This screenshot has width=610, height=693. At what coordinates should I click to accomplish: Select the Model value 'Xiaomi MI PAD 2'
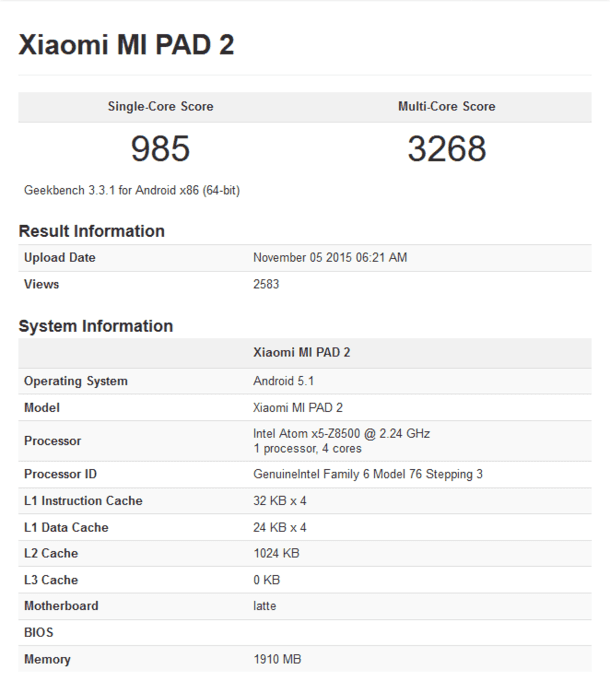[298, 407]
